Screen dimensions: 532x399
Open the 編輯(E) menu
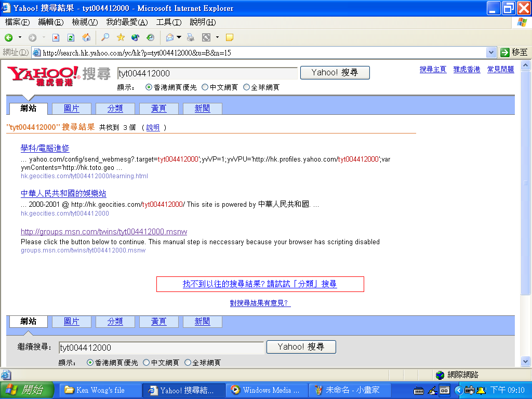pyautogui.click(x=51, y=22)
